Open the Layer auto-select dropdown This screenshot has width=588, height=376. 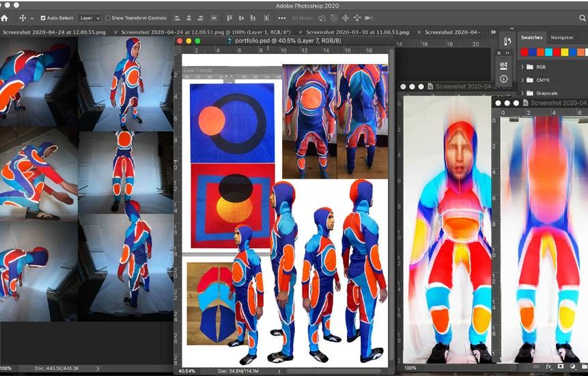[89, 18]
